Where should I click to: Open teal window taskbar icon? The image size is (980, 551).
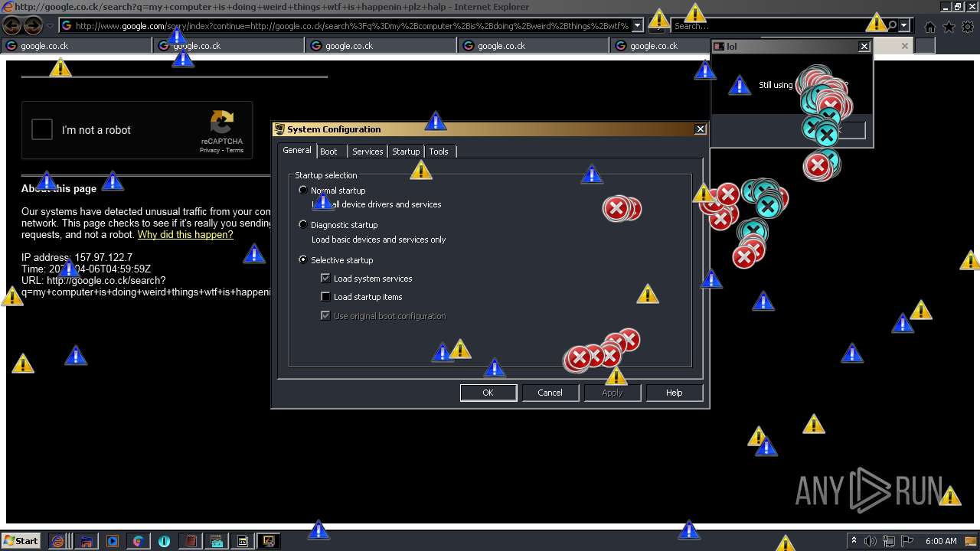point(217,541)
